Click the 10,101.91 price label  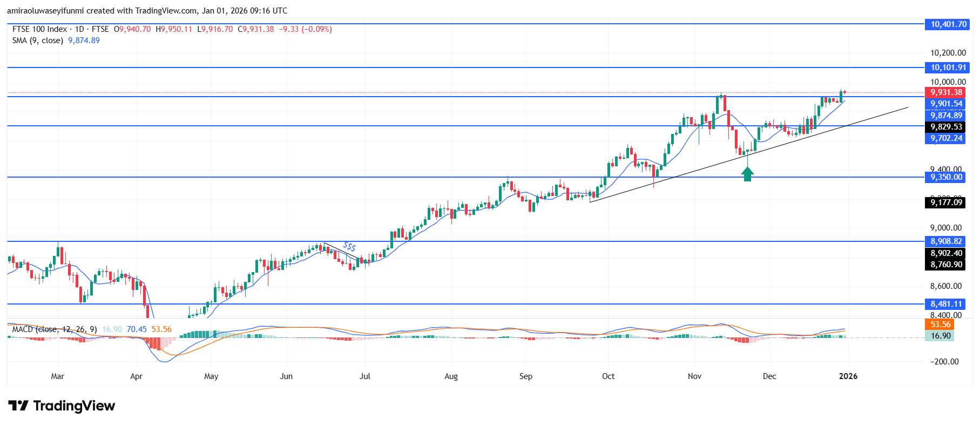coord(948,67)
